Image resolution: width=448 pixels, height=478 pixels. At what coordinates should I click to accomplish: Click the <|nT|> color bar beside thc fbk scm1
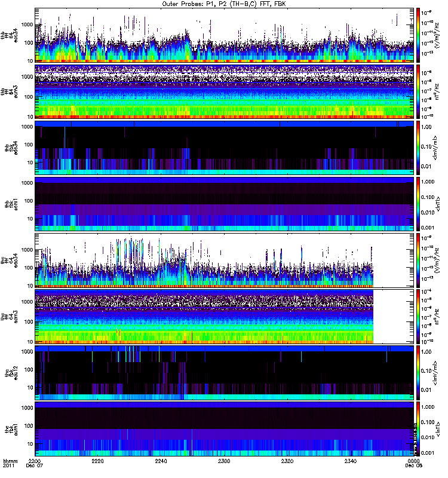418,429
